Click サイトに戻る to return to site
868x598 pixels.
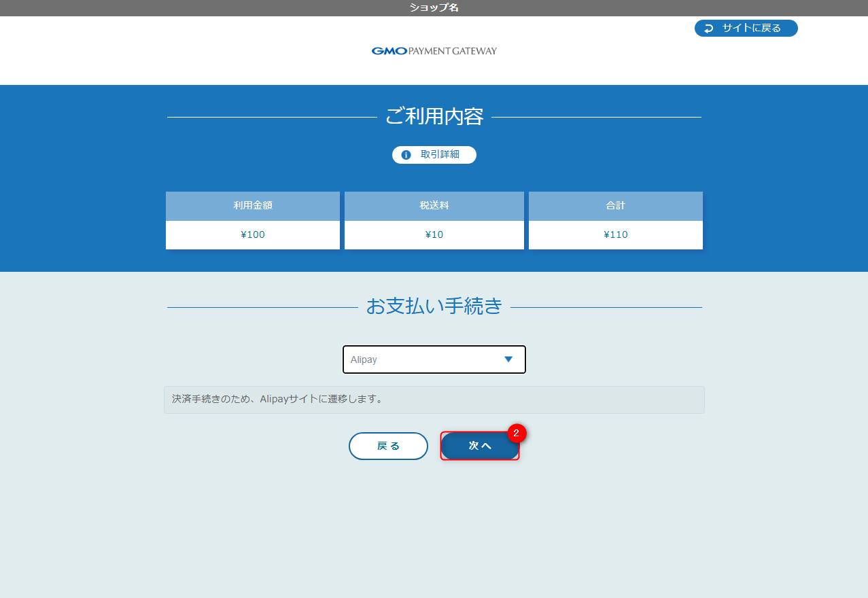click(746, 28)
